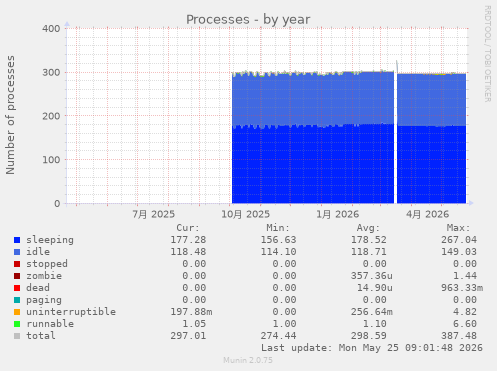Click the sleeping legend color swatch
This screenshot has width=497, height=371.
click(17, 240)
